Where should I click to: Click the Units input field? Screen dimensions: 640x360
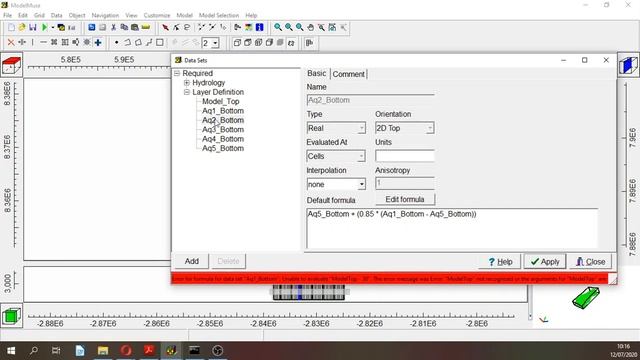click(x=404, y=156)
